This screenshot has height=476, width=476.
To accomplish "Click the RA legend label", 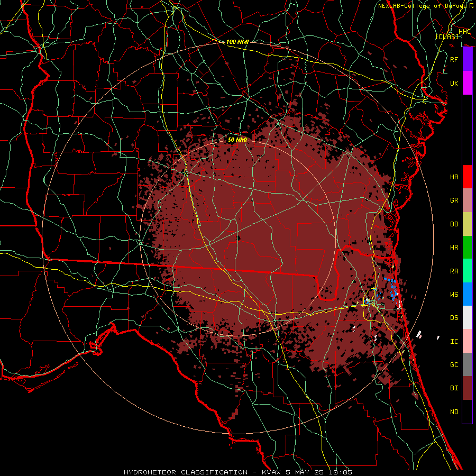I will click(x=454, y=271).
